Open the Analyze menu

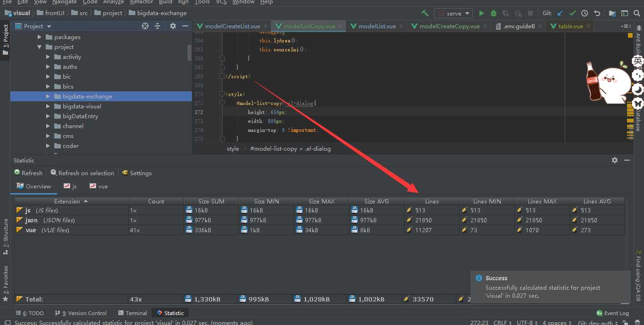click(x=113, y=2)
